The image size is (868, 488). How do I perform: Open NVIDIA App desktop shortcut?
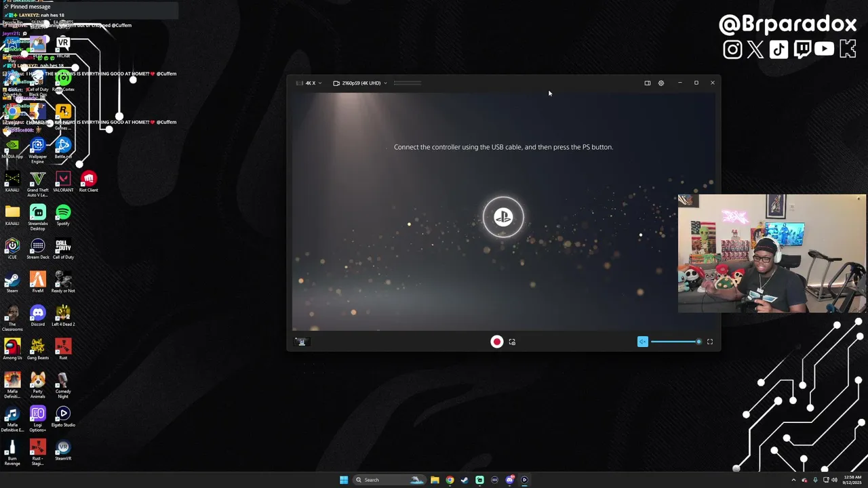pos(12,148)
